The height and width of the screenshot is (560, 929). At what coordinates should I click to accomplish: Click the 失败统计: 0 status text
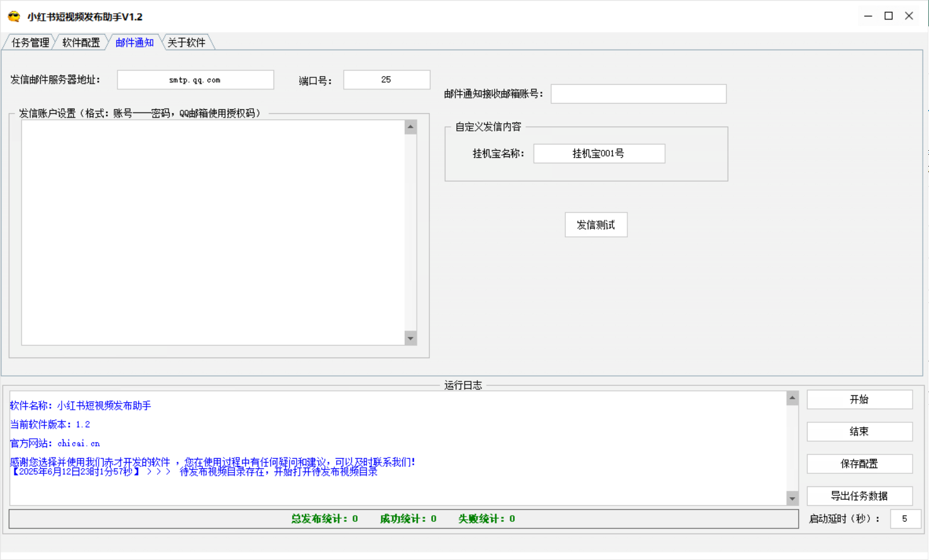(486, 519)
